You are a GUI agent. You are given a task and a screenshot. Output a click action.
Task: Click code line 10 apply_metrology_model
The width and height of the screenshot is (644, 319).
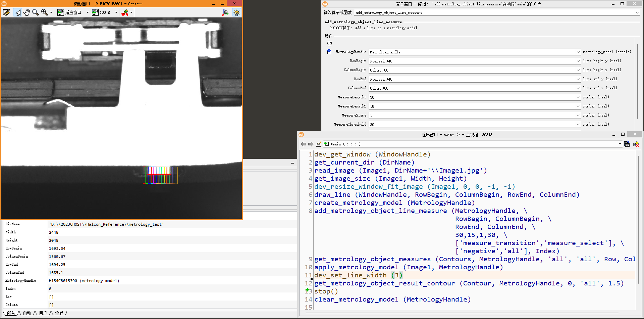point(409,267)
